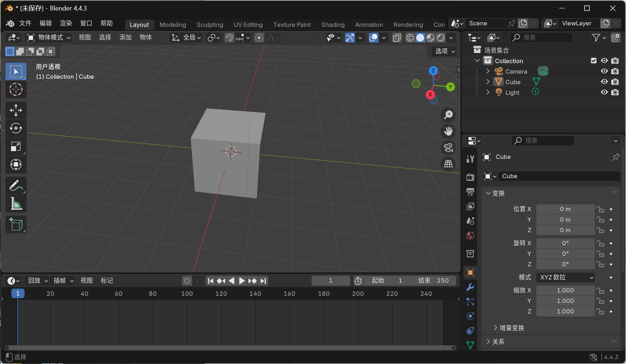Open the World properties tab
This screenshot has width=626, height=364.
click(x=470, y=236)
